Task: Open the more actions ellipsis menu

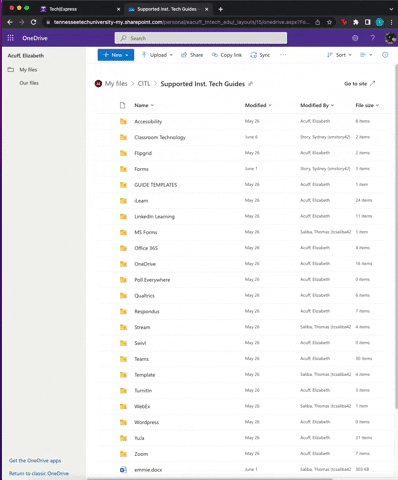Action: [283, 55]
